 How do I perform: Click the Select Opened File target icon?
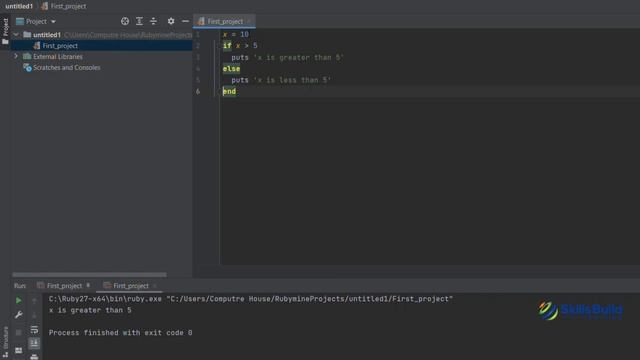click(125, 21)
